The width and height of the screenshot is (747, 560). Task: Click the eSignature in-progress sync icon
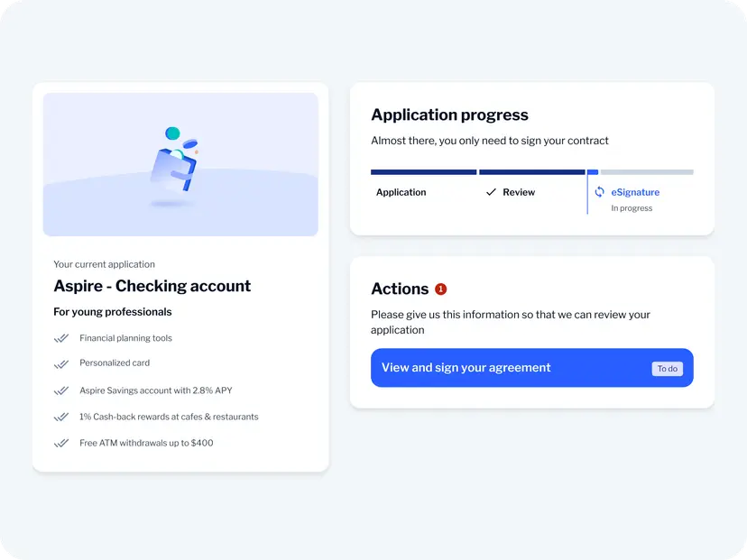[599, 192]
